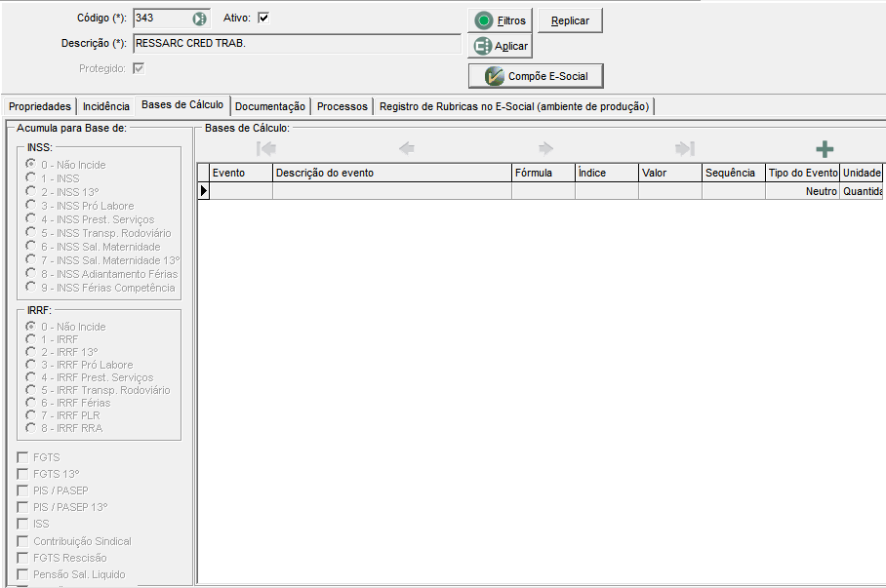This screenshot has height=588, width=886.
Task: Check the FGTS checkbox
Action: (22, 457)
